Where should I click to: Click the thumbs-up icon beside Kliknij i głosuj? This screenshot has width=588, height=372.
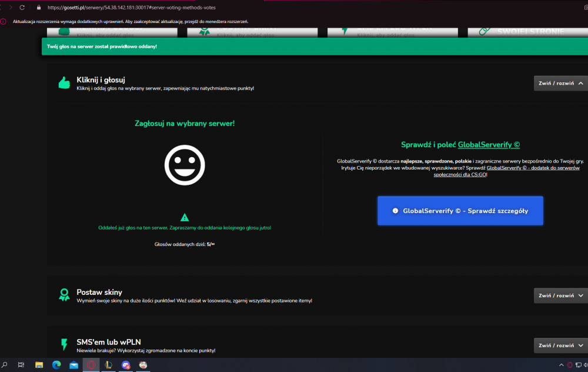tap(64, 83)
